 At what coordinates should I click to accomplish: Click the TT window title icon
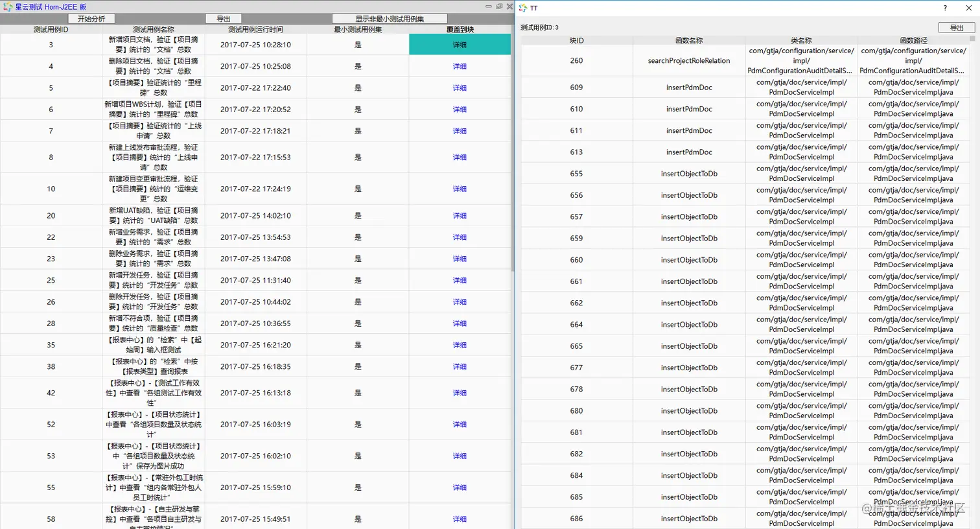[x=523, y=8]
